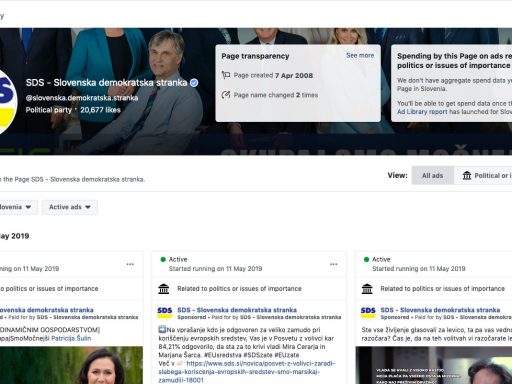Click the #EUsredstva #SDSzate #EUzate hashtags text
Image resolution: width=512 pixels, height=384 pixels.
click(251, 355)
